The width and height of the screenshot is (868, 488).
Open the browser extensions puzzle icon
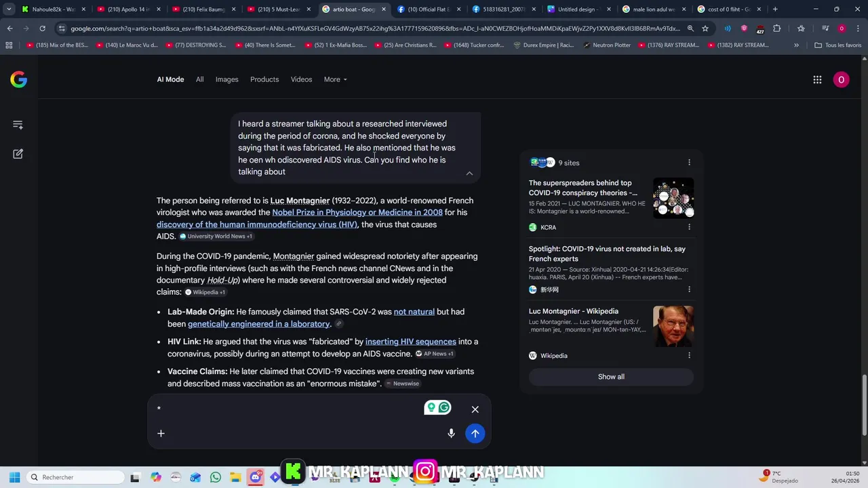(x=776, y=28)
